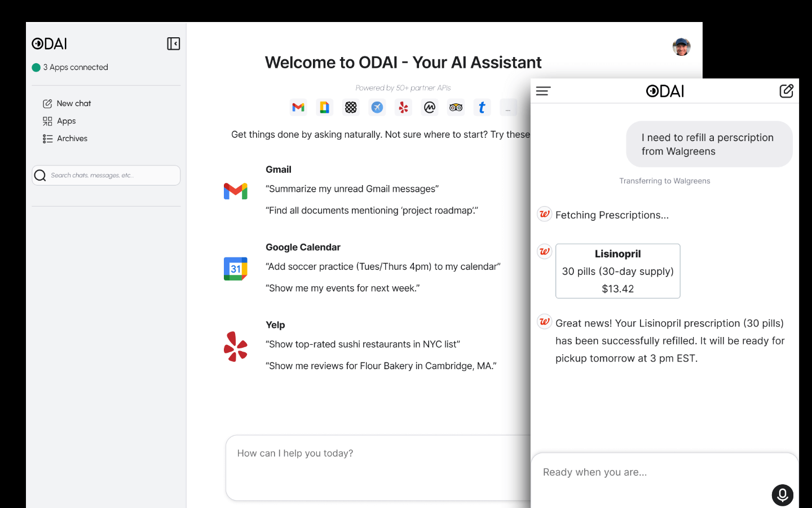Click the Google Calendar section heading
This screenshot has height=508, width=812.
point(303,247)
